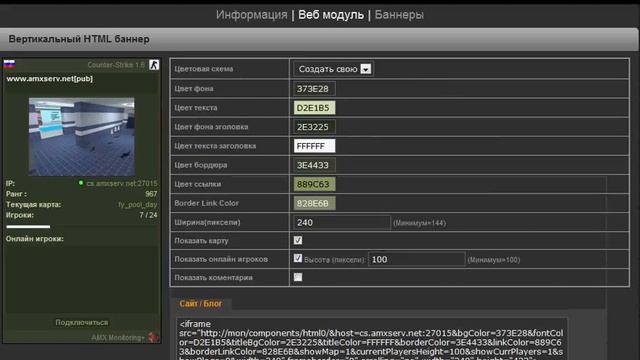This screenshot has height=360, width=640.
Task: Click the Цвет текста заголовка field FFFFFF
Action: [x=314, y=146]
